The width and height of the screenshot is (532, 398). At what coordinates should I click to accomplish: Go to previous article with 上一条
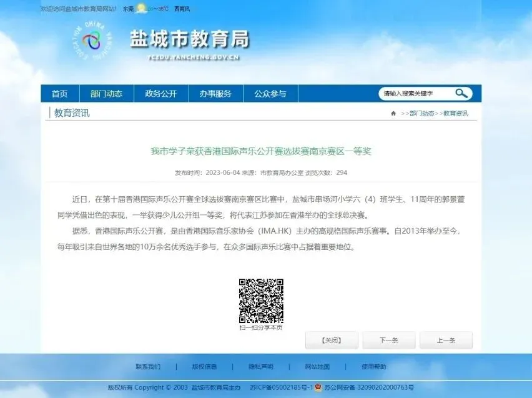click(x=446, y=341)
